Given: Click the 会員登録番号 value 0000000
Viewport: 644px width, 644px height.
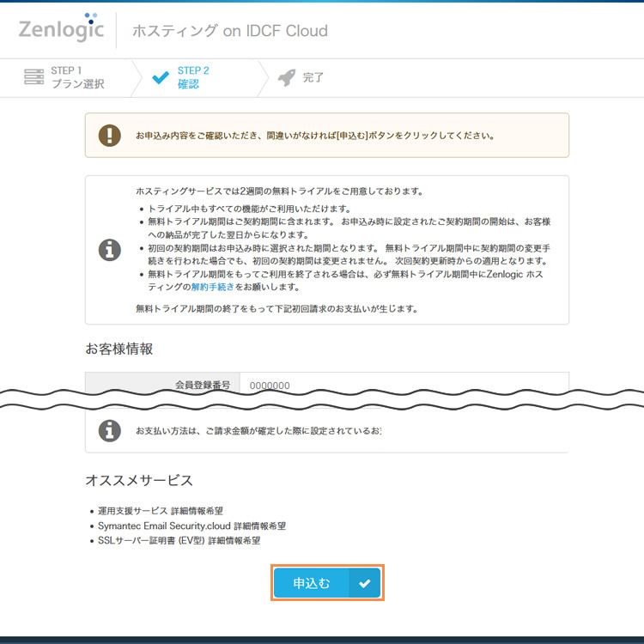Looking at the screenshot, I should [270, 386].
